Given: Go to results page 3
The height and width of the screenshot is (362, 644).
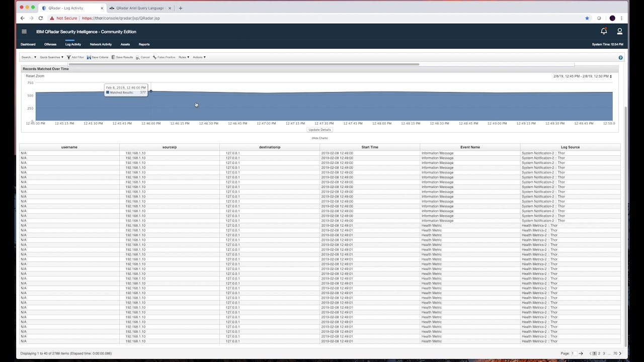Looking at the screenshot, I should coord(604,353).
